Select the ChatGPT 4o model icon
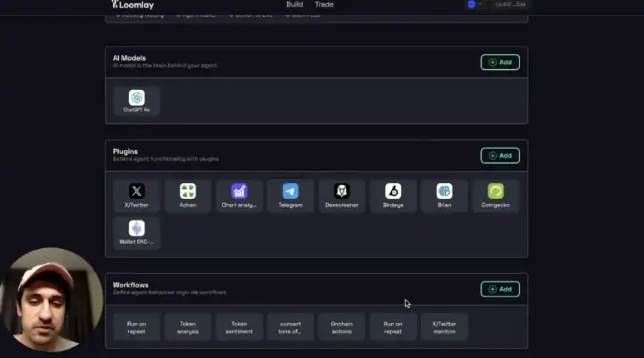Image resolution: width=644 pixels, height=358 pixels. tap(136, 98)
